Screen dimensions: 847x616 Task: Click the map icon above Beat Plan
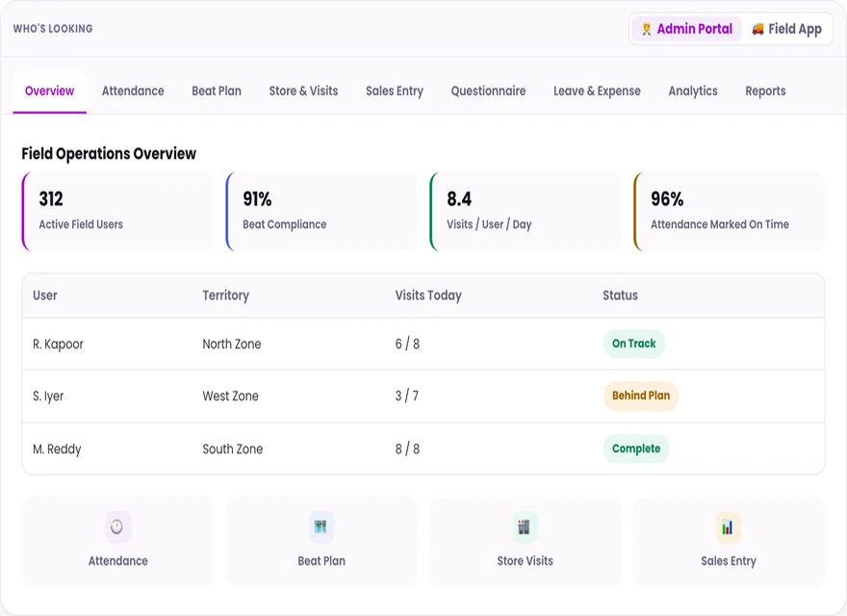tap(321, 526)
